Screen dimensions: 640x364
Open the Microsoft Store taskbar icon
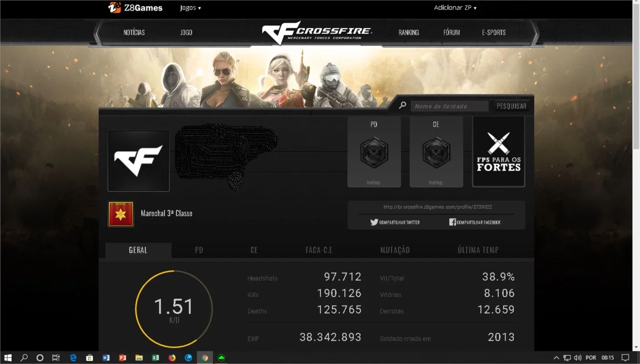coord(90,358)
